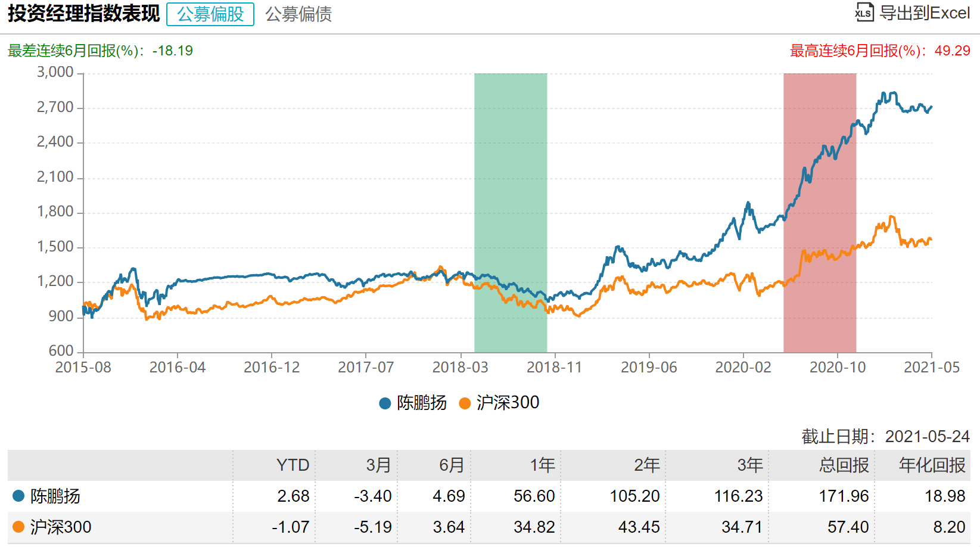Click the 总回报 column header
980x547 pixels.
[x=844, y=465]
